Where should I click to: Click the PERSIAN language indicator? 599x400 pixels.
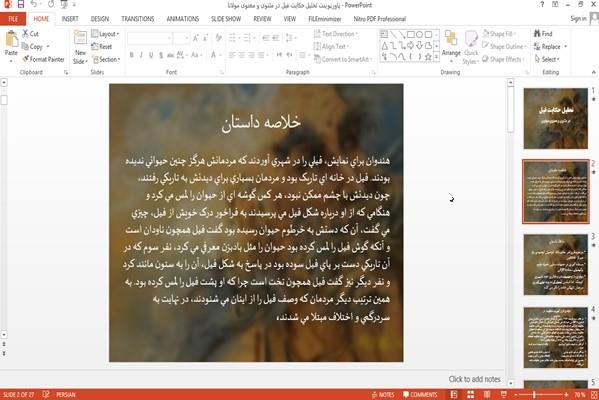point(66,395)
